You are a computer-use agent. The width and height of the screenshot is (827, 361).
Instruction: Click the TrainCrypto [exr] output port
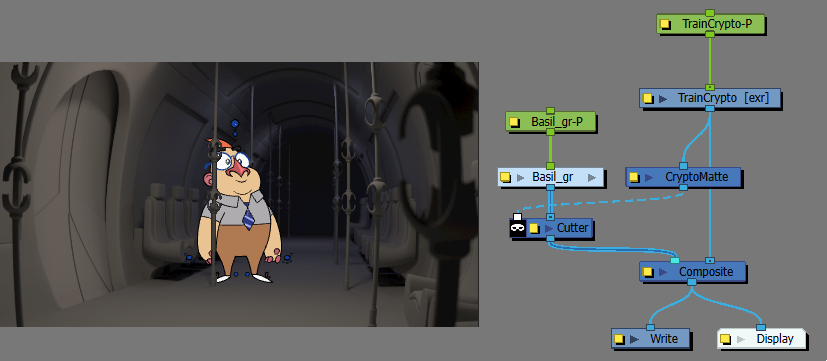tap(710, 108)
